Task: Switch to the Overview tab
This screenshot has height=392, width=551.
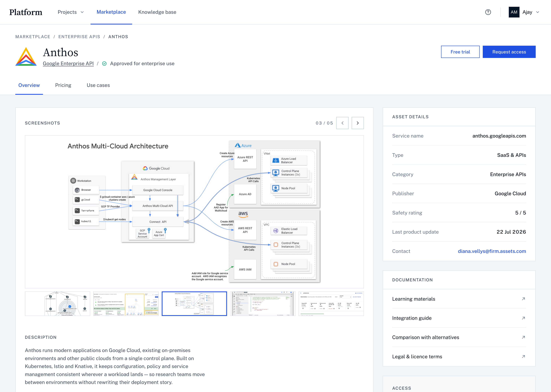Action: click(x=29, y=85)
